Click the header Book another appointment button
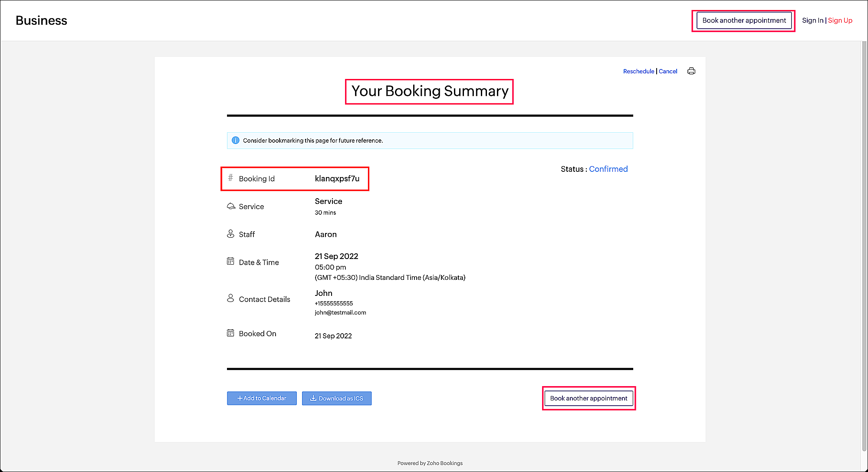 click(744, 20)
